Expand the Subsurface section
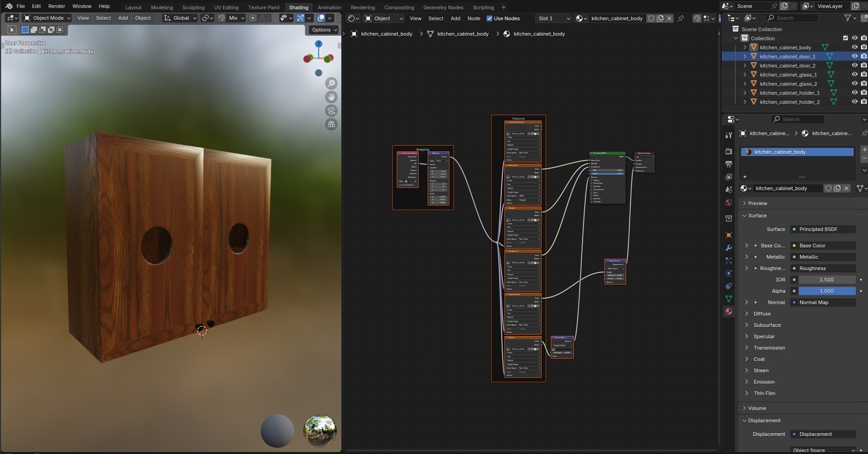This screenshot has width=868, height=454. click(x=767, y=325)
